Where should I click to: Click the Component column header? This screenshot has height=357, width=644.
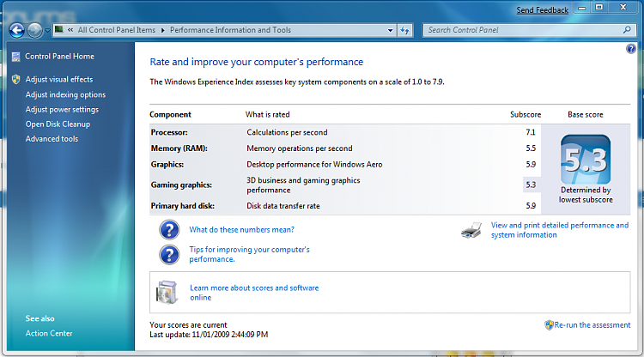click(170, 114)
